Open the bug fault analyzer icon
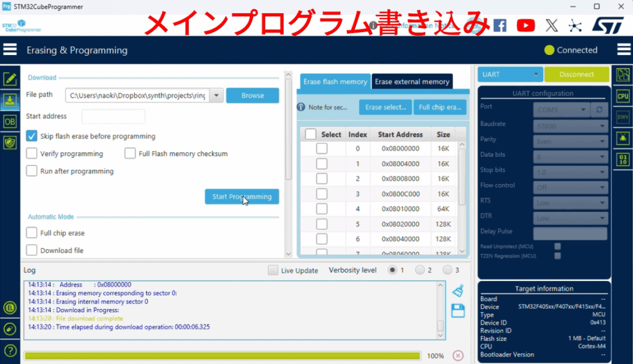The height and width of the screenshot is (364, 633). (x=622, y=138)
